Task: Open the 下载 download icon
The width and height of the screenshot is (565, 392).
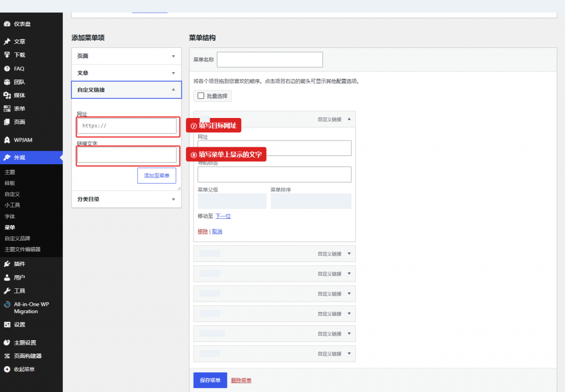Action: pos(7,55)
